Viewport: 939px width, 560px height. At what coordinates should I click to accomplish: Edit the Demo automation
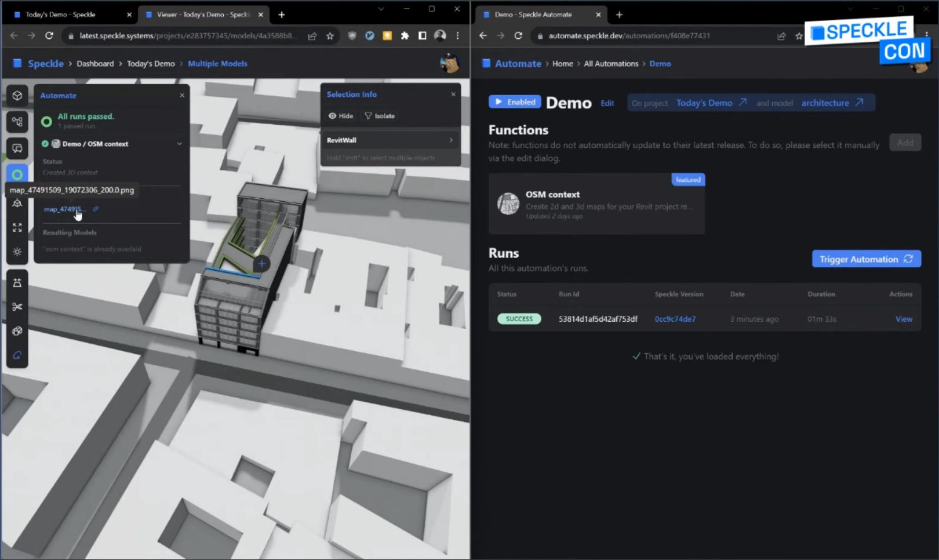point(607,103)
